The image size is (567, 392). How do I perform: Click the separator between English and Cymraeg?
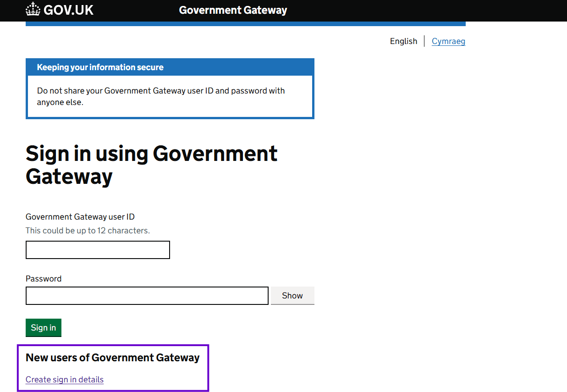pos(425,41)
